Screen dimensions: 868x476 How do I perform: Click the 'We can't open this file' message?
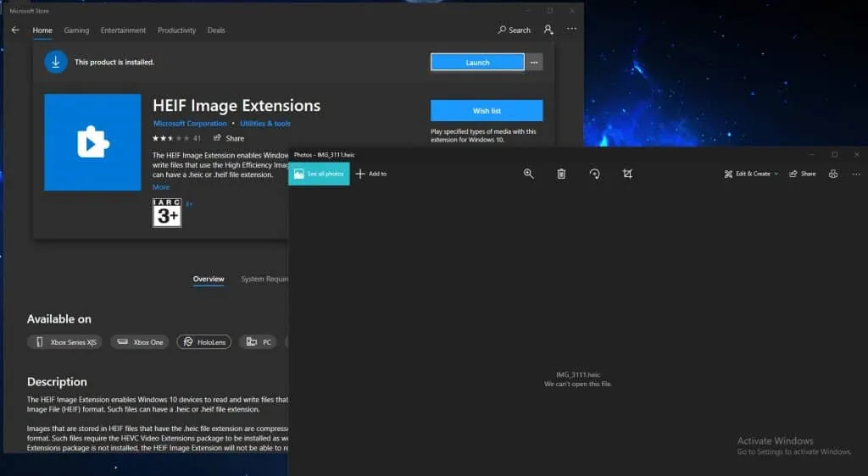point(578,384)
